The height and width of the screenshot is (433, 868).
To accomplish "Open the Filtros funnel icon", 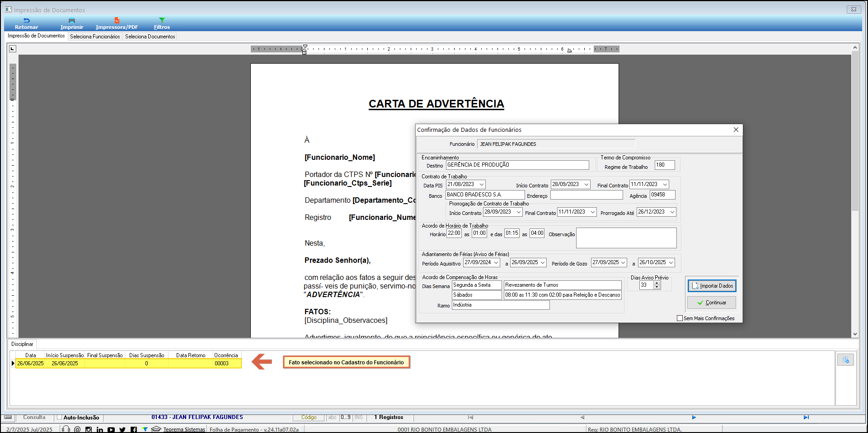I will pyautogui.click(x=162, y=20).
